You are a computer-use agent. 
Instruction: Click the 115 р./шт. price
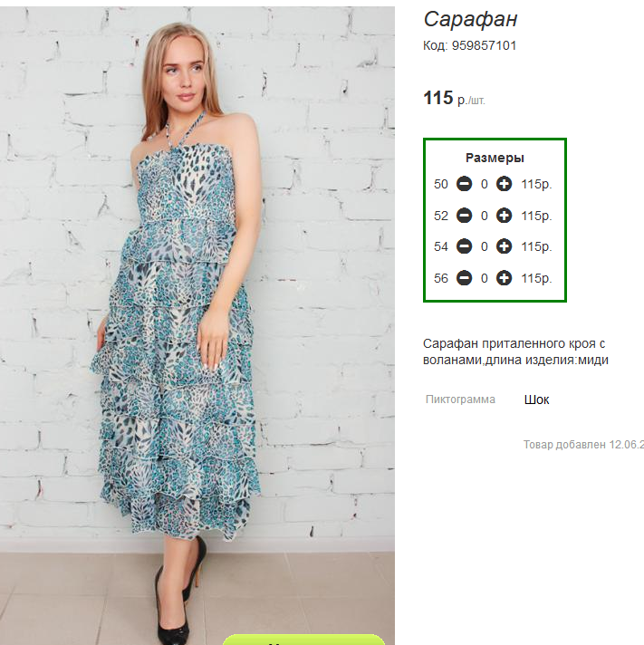[454, 99]
